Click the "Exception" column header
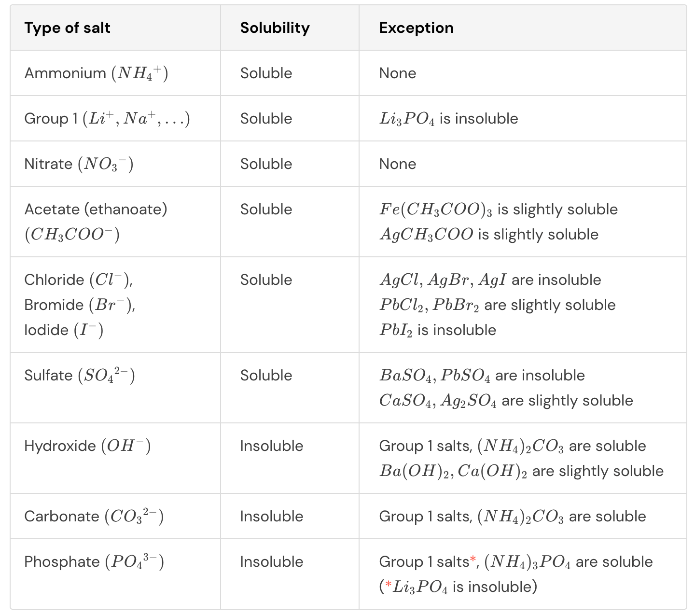This screenshot has height=616, width=695. tap(416, 28)
